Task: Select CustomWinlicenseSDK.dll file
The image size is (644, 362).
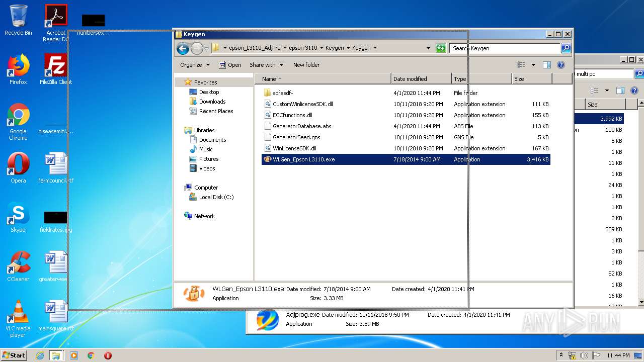Action: 406,104
